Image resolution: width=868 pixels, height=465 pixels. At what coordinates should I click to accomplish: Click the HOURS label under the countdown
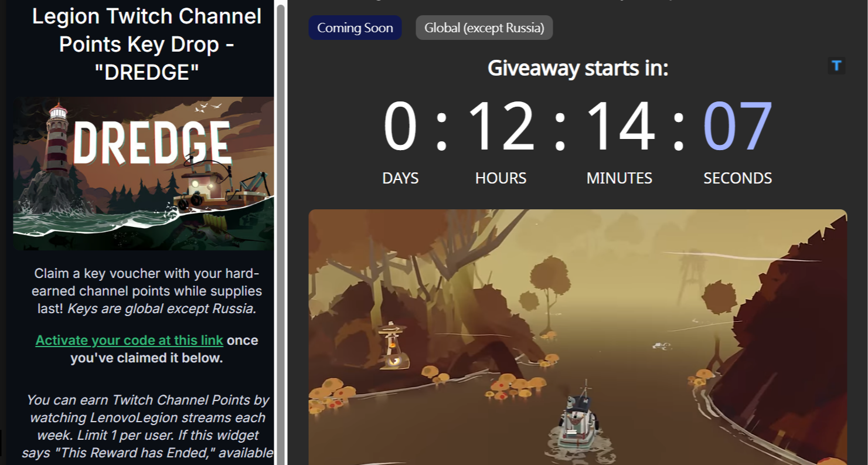501,178
